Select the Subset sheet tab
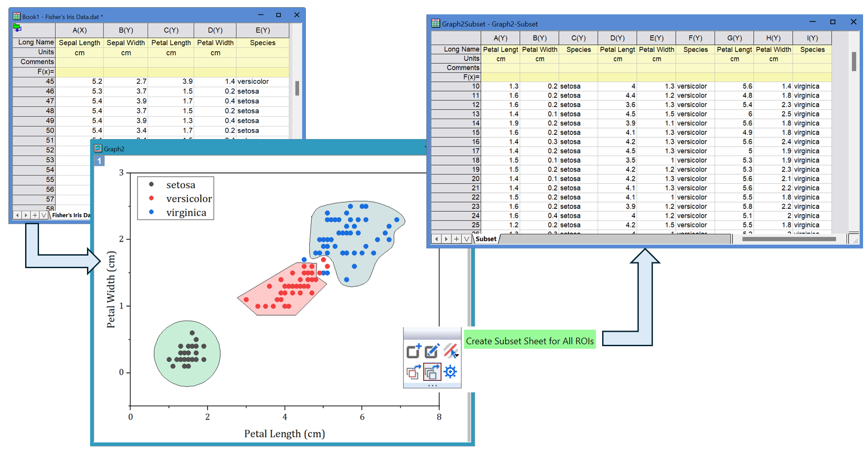 [486, 239]
